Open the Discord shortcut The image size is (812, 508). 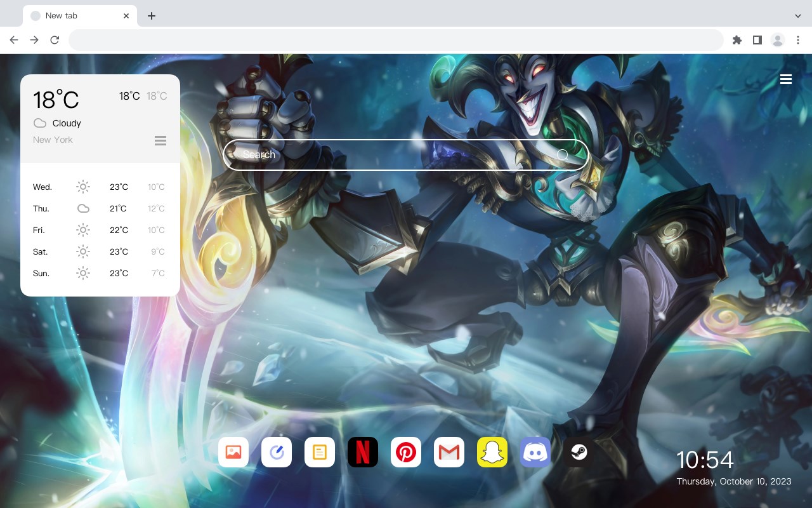[x=535, y=452]
